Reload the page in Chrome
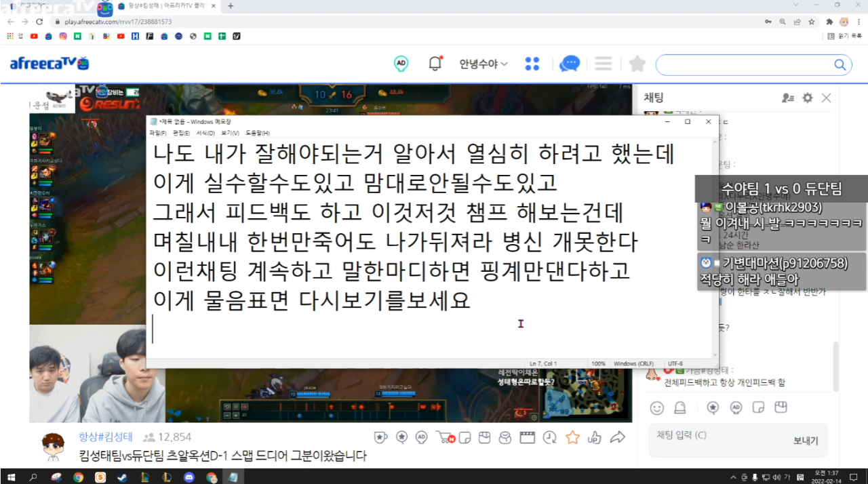 39,22
